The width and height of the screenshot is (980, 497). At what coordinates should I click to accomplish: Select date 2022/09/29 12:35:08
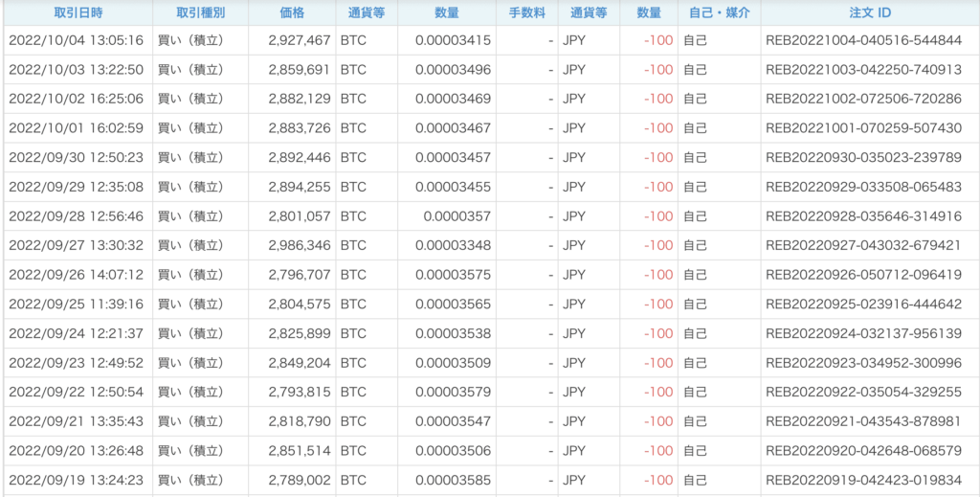(77, 187)
